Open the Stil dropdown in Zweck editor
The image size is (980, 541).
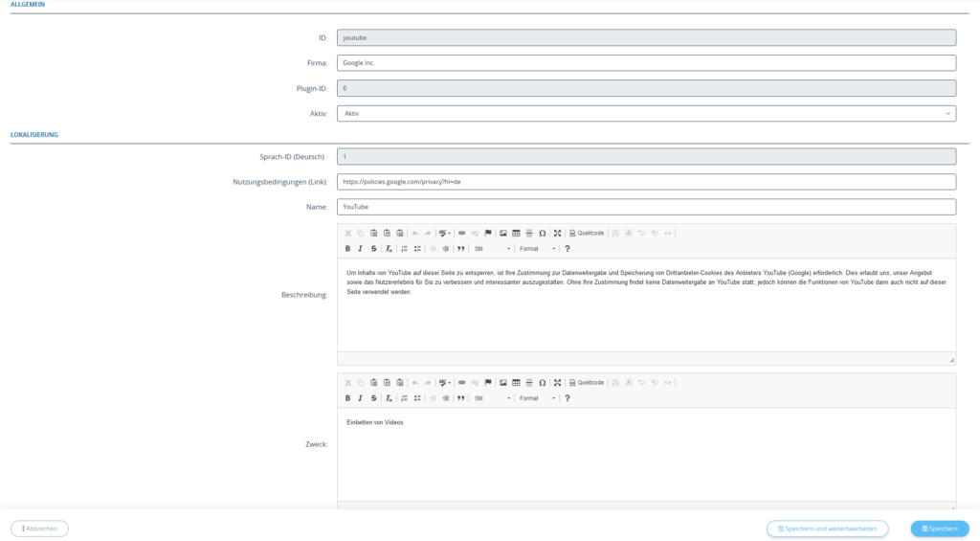point(492,398)
